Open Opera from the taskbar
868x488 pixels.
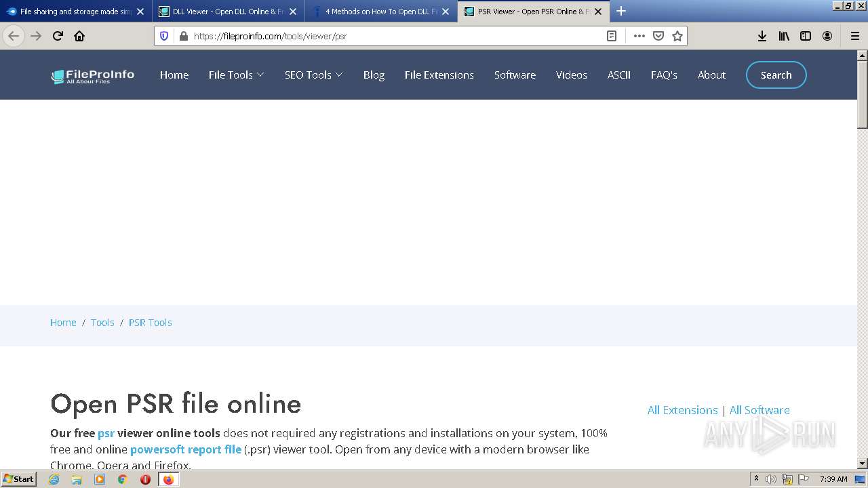(145, 479)
